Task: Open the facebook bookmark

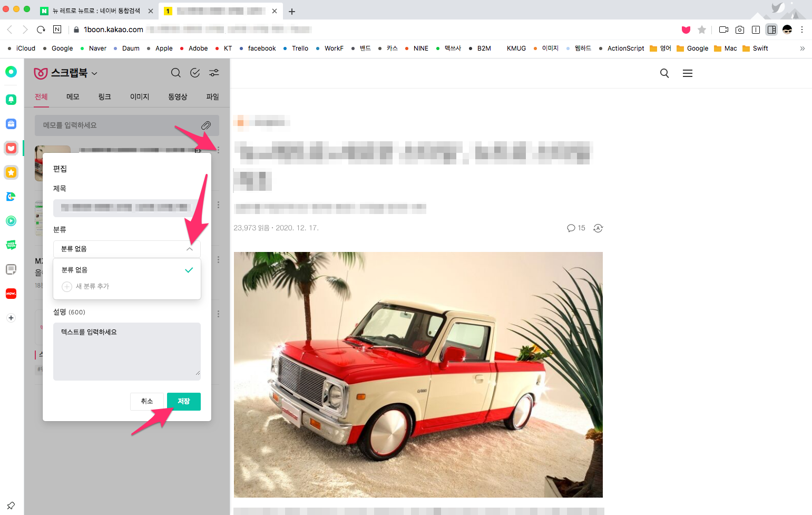Action: (258, 48)
